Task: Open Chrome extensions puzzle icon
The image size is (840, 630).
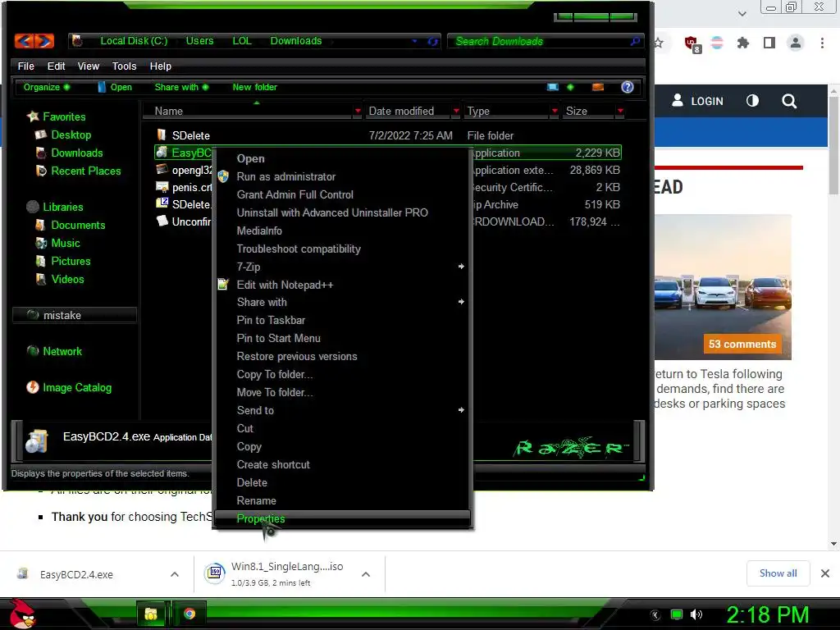Action: coord(742,43)
